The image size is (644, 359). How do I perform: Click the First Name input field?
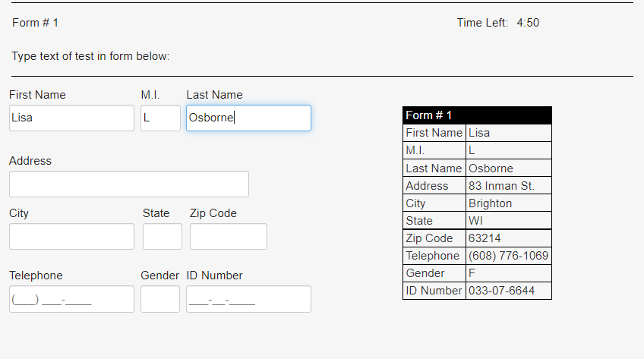coord(71,118)
